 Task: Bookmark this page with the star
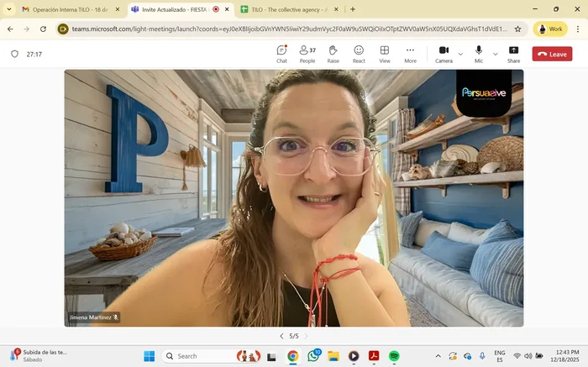[517, 29]
